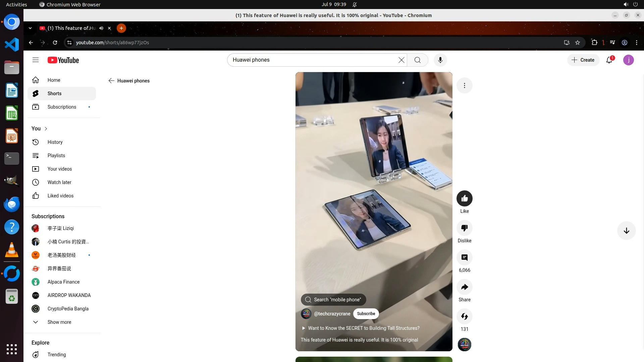Viewport: 644px width, 362px height.
Task: Mute the tab audio speaker icon
Action: tap(101, 28)
